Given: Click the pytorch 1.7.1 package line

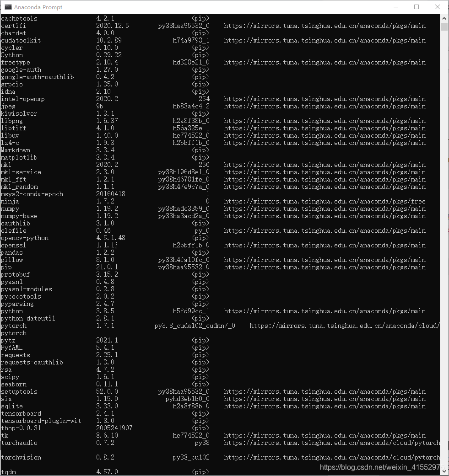Looking at the screenshot, I should point(220,326).
